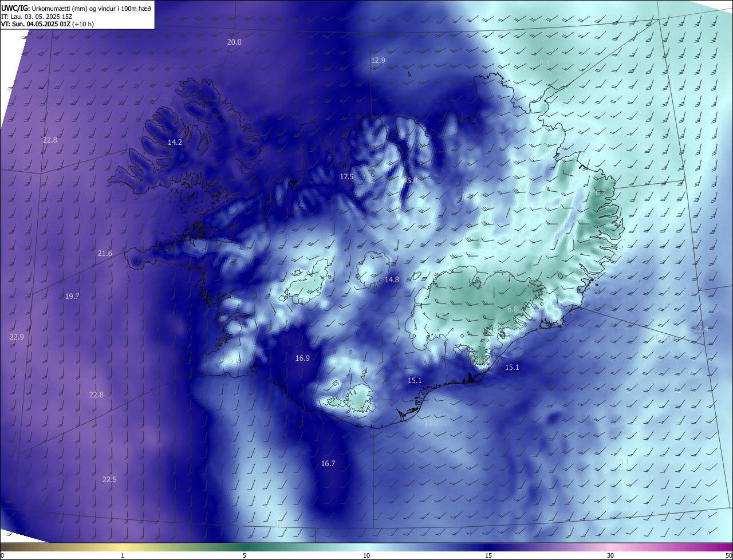Image resolution: width=733 pixels, height=560 pixels.
Task: Select the 10.1 value label
Action: coord(622,462)
